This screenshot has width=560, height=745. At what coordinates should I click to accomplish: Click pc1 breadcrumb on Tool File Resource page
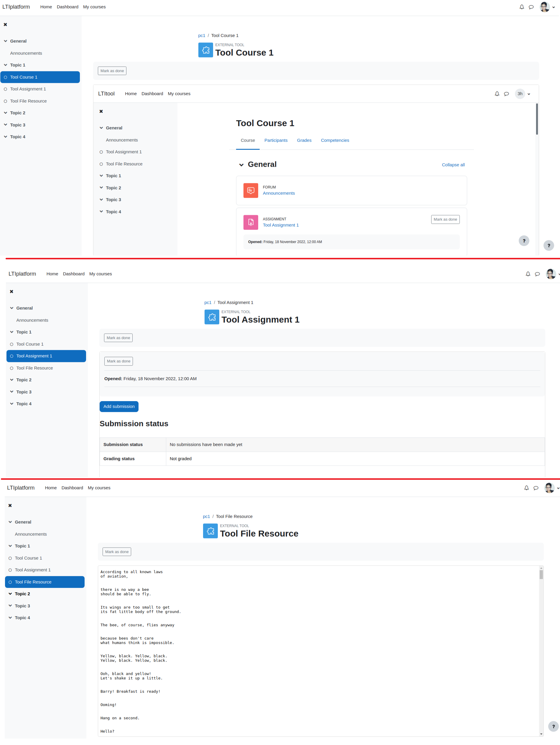click(x=206, y=516)
